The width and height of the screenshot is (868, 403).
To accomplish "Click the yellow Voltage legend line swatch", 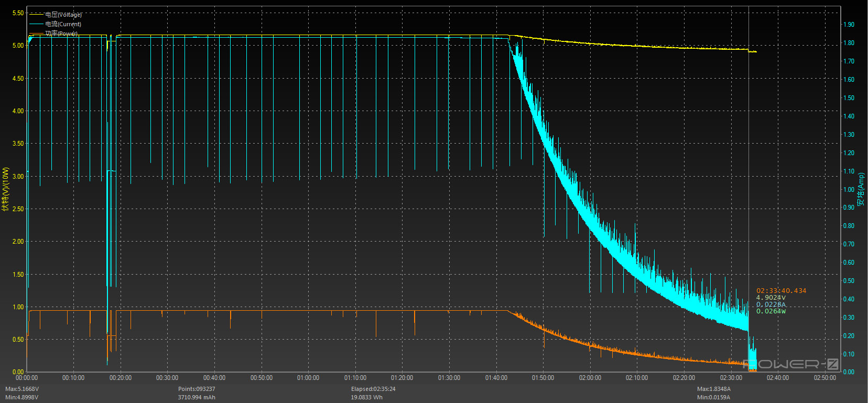I will click(x=36, y=15).
